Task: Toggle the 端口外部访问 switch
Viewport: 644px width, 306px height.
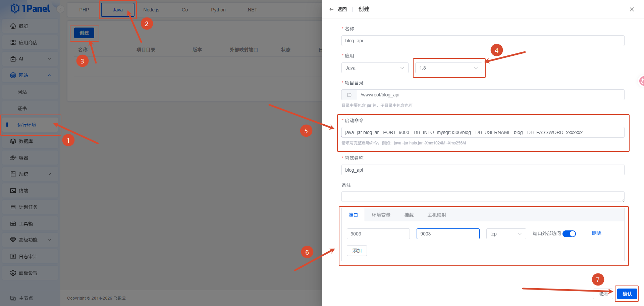Action: 569,234
